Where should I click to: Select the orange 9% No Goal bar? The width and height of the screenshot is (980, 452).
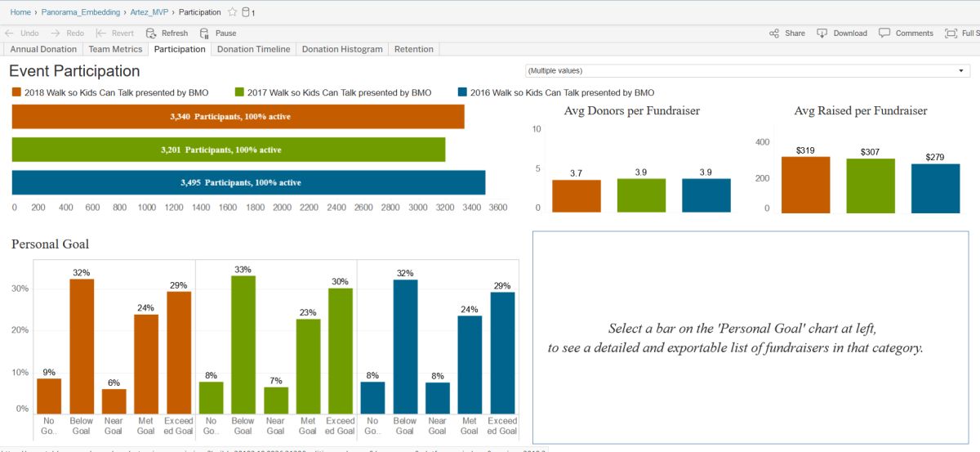click(x=49, y=396)
